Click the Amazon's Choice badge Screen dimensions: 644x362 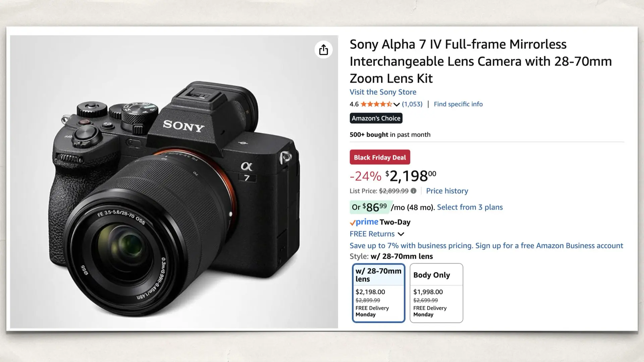point(376,118)
